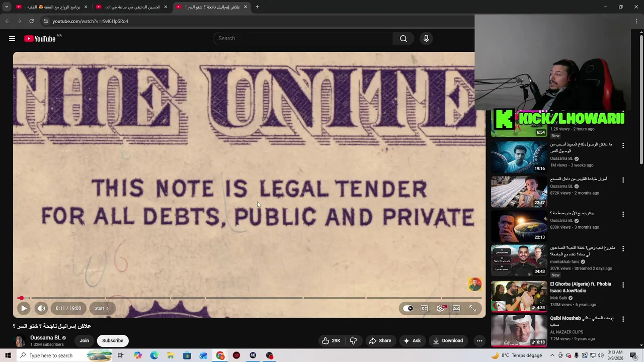Viewport: 644px width, 362px height.
Task: Click the red progress scrubber handle
Action: (21, 298)
